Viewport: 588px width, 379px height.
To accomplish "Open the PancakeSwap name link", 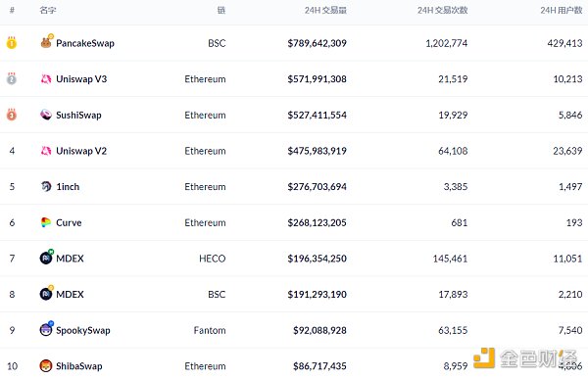I will tap(85, 43).
